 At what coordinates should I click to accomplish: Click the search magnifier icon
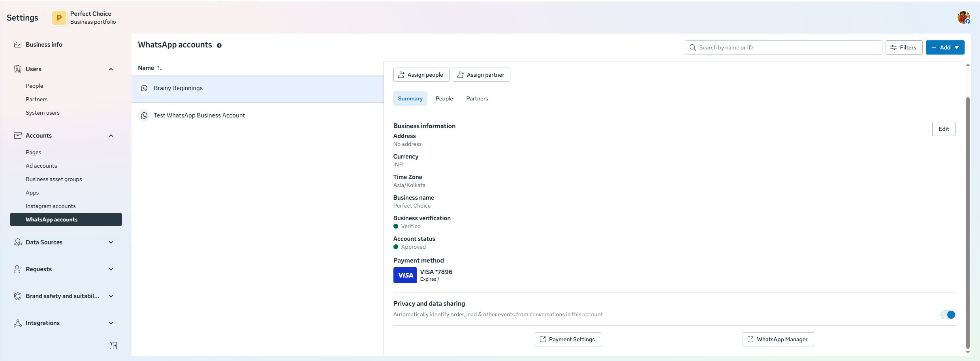point(693,47)
